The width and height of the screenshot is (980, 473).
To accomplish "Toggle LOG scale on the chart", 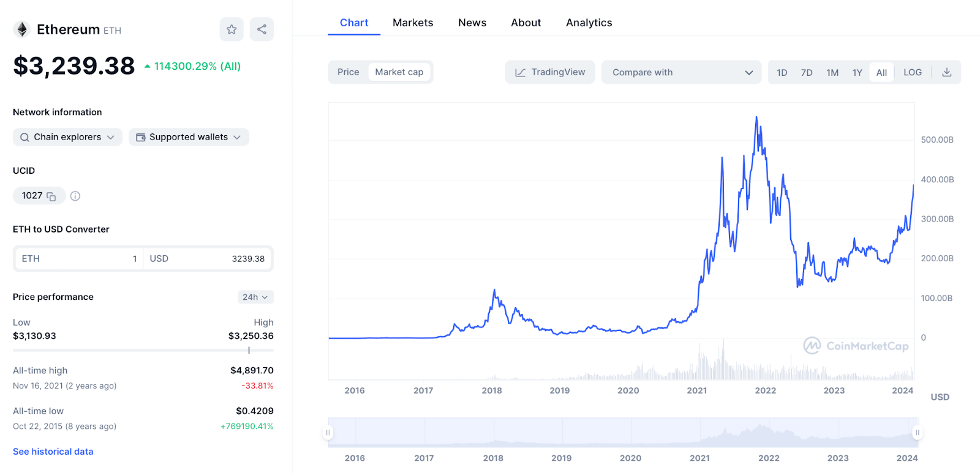I will coord(913,72).
